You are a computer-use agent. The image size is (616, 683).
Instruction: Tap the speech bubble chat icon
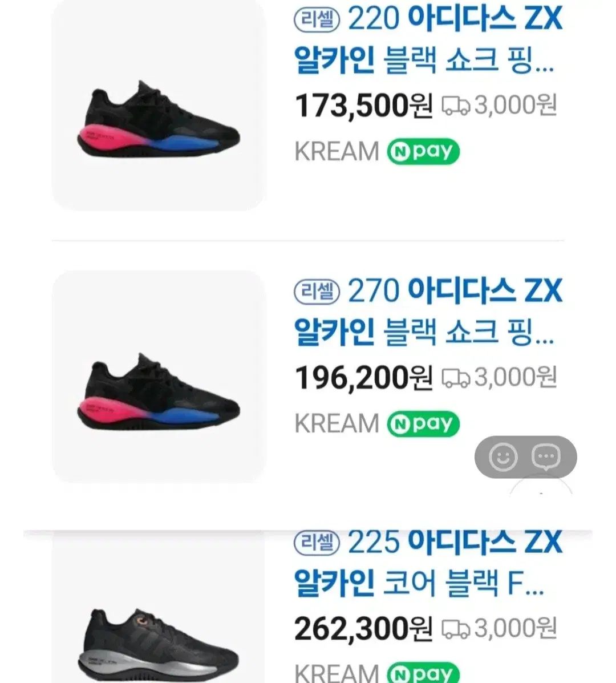click(546, 456)
